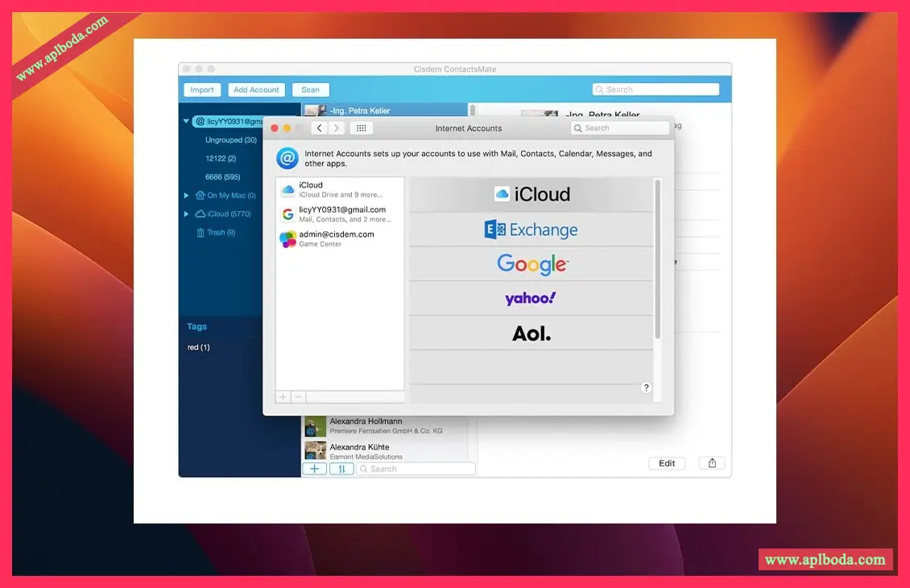Select admin@cisdem.com Game Center account
Screen dimensions: 910x588
point(340,238)
